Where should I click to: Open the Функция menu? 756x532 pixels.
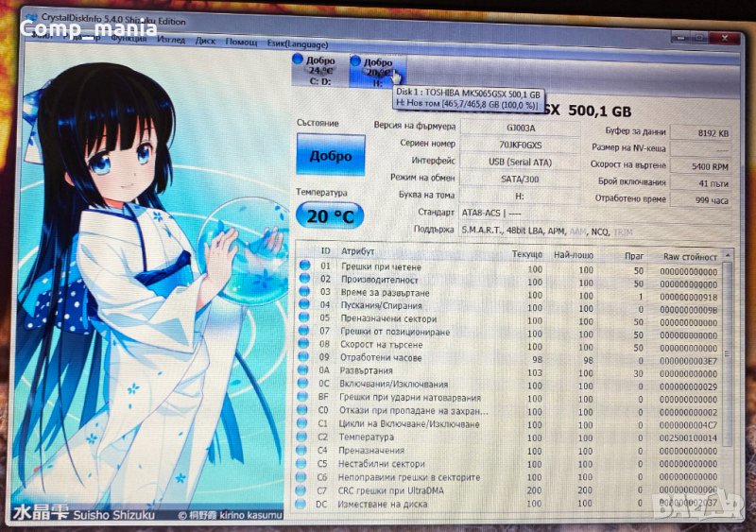pyautogui.click(x=128, y=41)
